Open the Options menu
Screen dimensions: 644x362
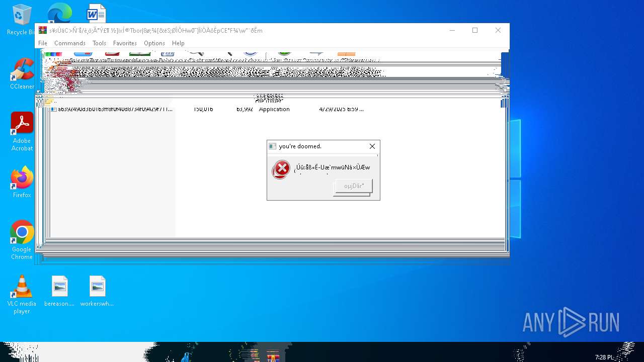[154, 43]
